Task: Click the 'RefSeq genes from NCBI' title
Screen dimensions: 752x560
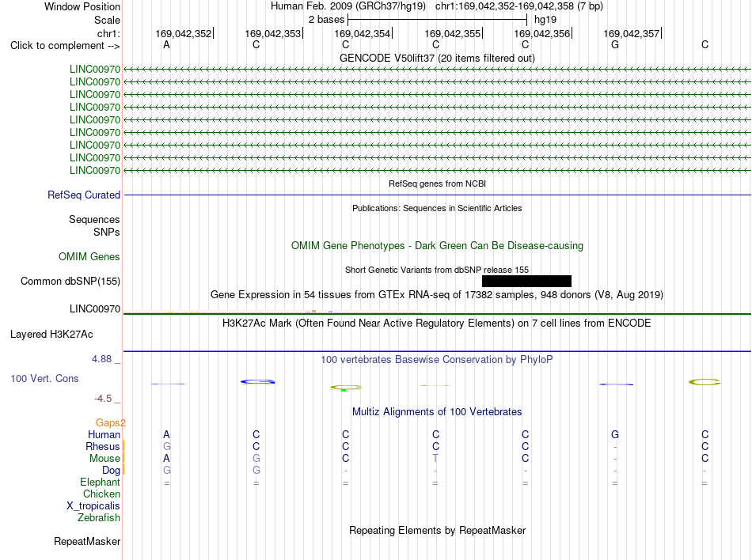Action: point(437,184)
